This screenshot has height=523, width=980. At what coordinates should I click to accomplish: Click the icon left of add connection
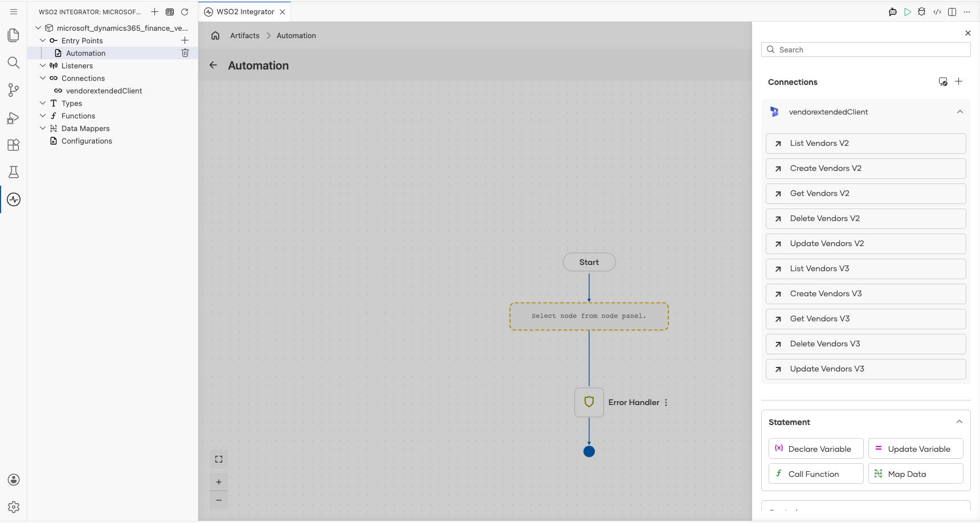tap(943, 81)
